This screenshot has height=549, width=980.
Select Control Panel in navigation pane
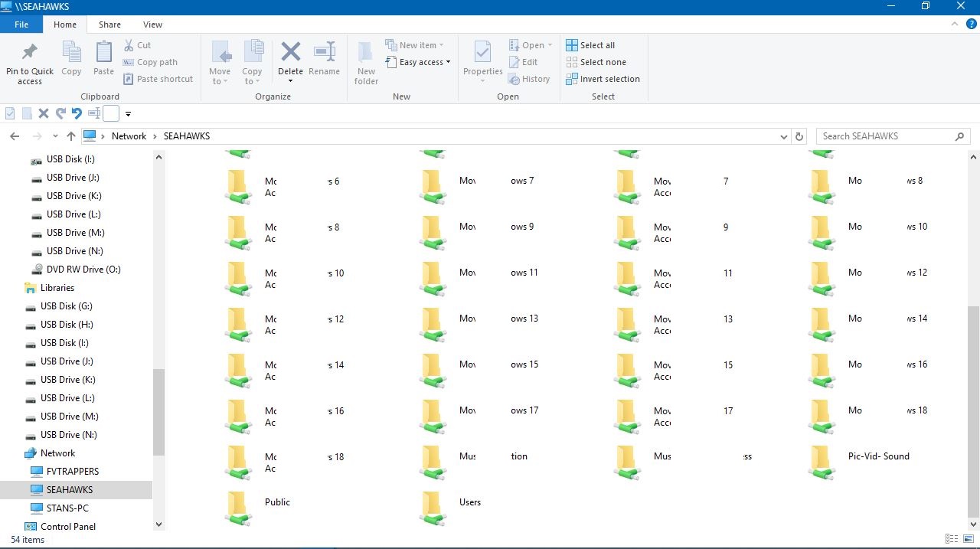click(x=60, y=527)
